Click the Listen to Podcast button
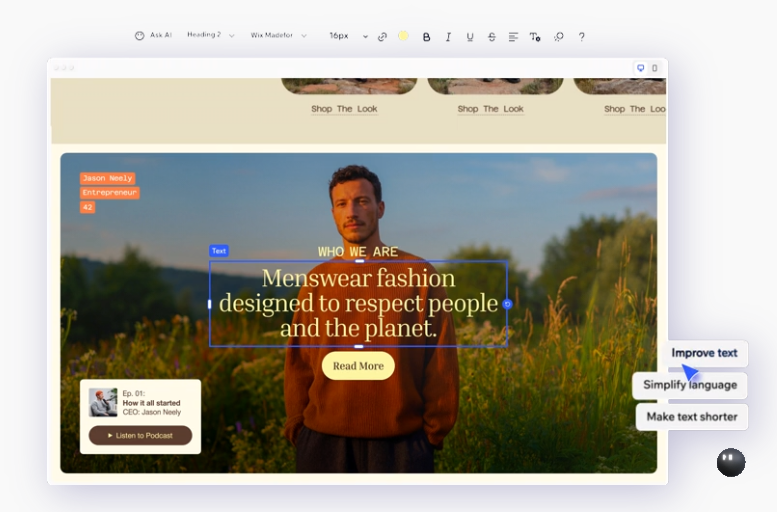 click(x=140, y=435)
